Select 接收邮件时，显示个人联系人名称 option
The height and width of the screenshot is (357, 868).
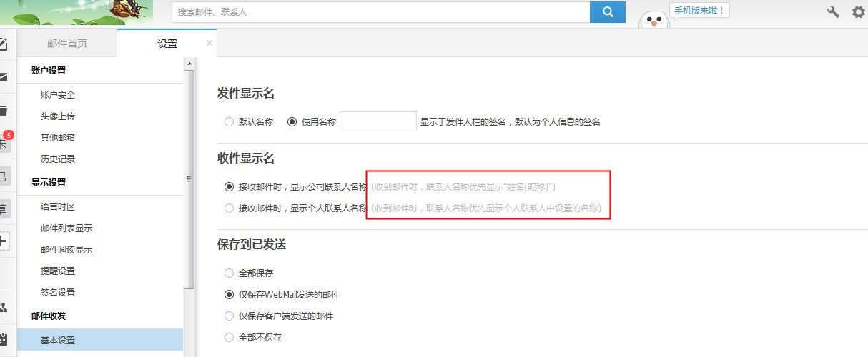coord(229,208)
